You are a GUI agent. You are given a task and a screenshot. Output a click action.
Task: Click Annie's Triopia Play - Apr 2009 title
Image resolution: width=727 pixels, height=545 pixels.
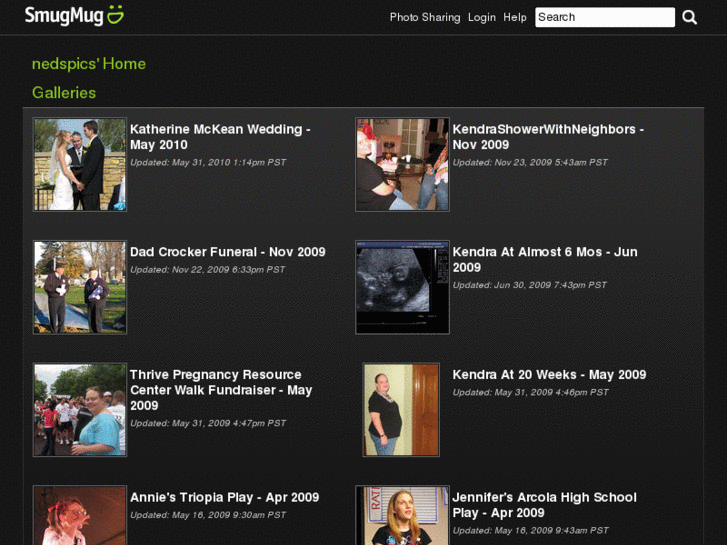224,497
